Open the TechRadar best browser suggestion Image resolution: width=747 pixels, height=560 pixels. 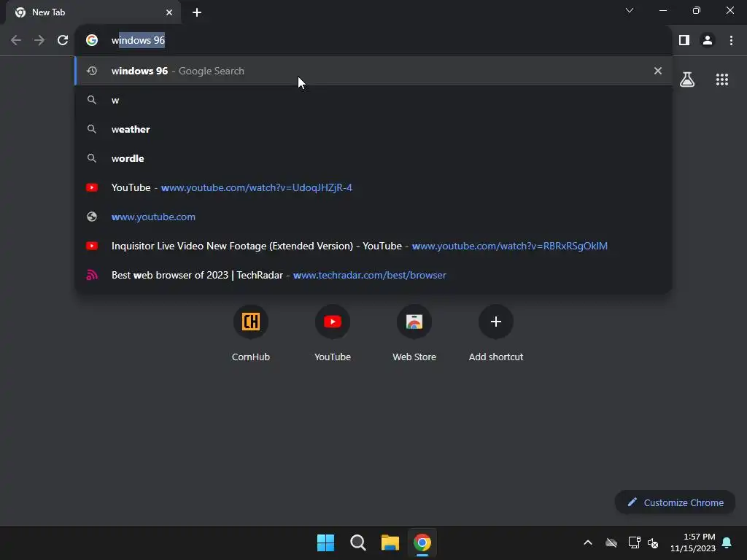(x=373, y=275)
